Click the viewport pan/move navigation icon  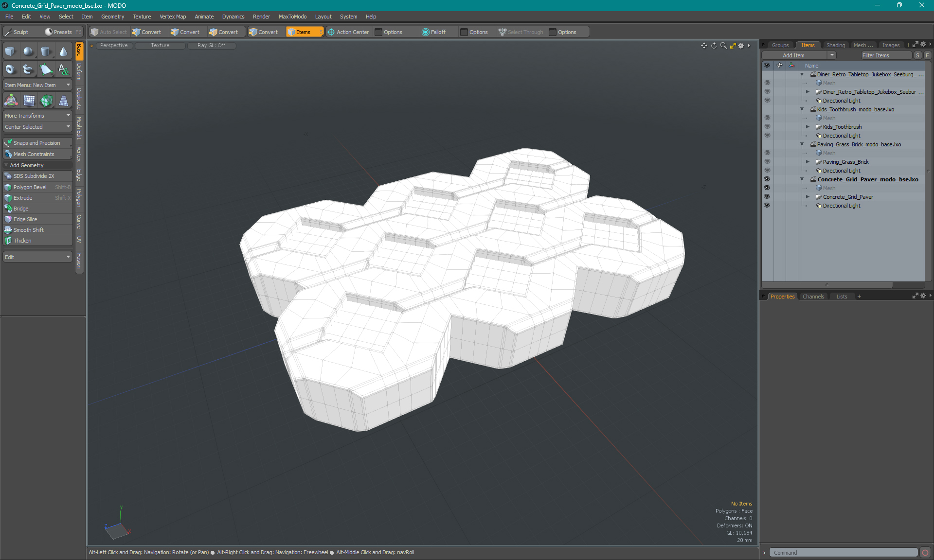point(704,45)
